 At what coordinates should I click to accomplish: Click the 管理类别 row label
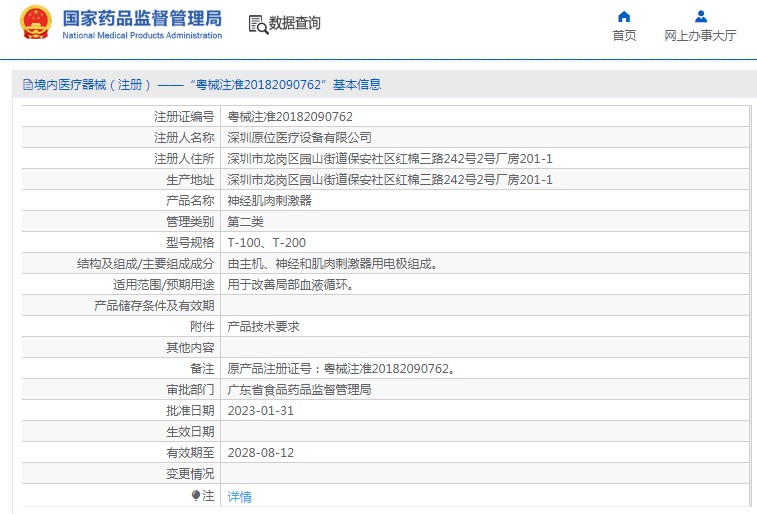[x=190, y=222]
